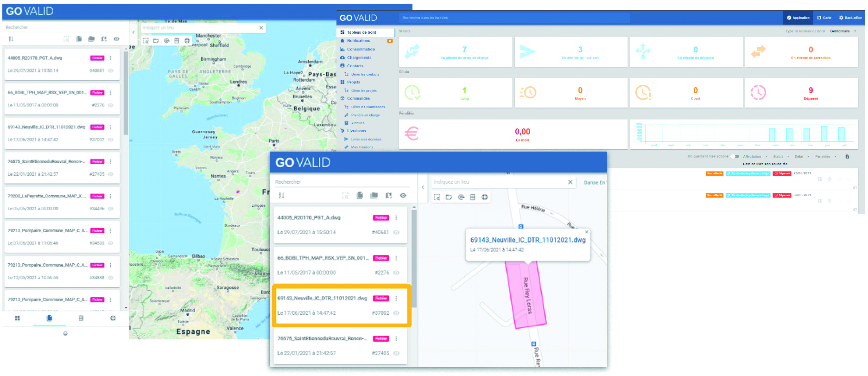Switch to the grid tab at back window bottom
The width and height of the screenshot is (868, 376).
[x=18, y=319]
